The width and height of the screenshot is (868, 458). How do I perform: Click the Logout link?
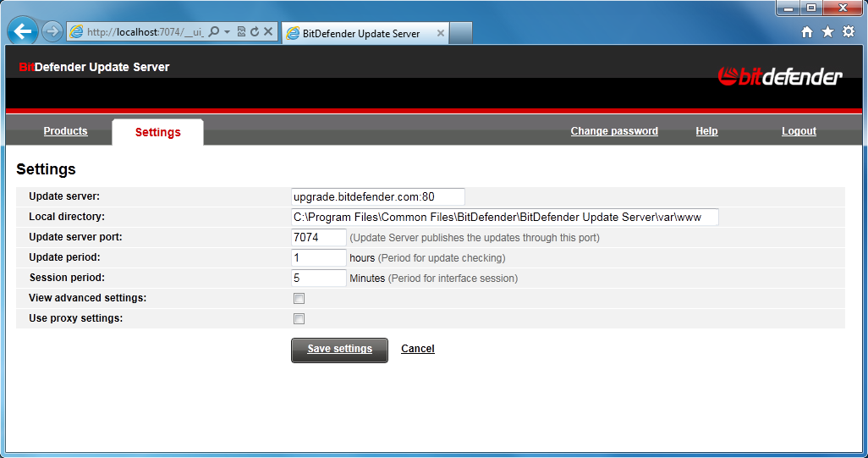pos(799,131)
